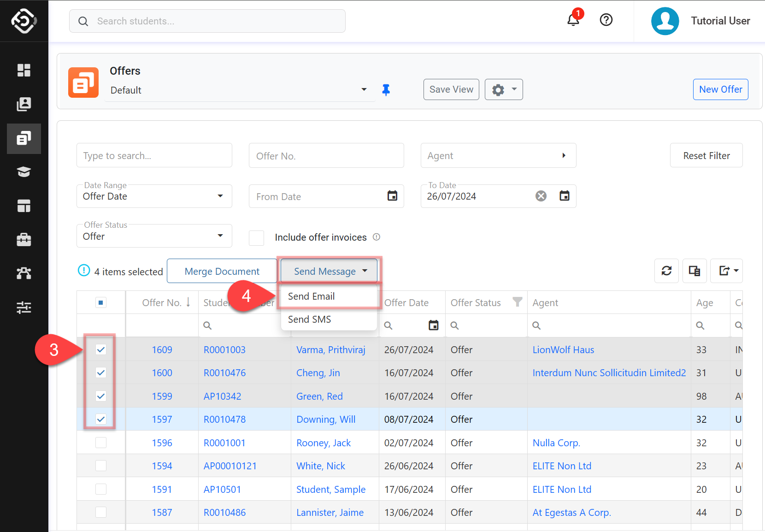Uncheck the checkbox for offer 1597
765x532 pixels.
pyautogui.click(x=101, y=419)
